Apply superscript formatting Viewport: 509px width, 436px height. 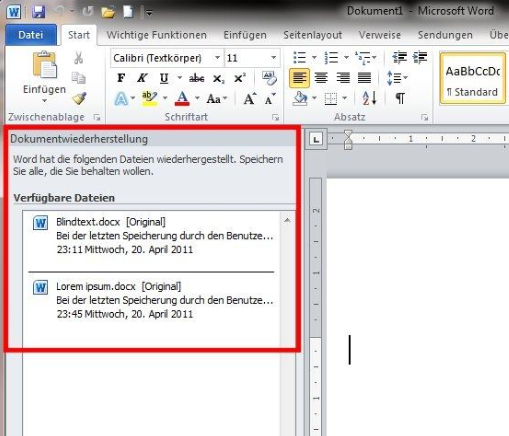pos(239,78)
